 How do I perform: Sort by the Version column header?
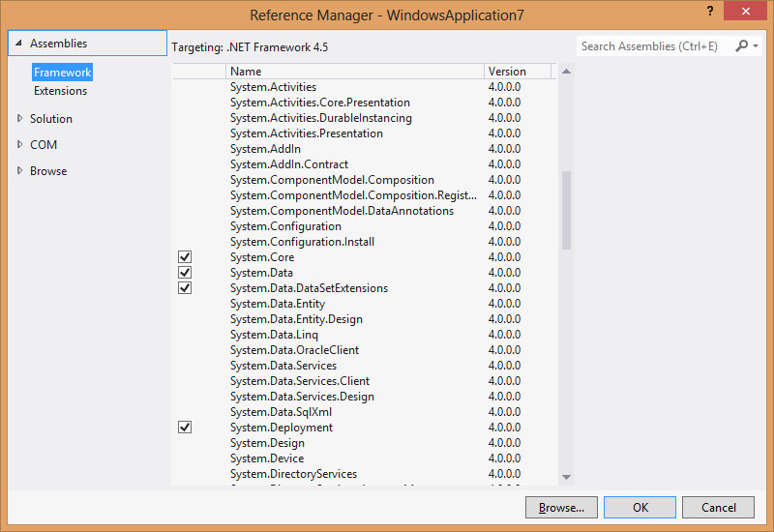click(518, 72)
